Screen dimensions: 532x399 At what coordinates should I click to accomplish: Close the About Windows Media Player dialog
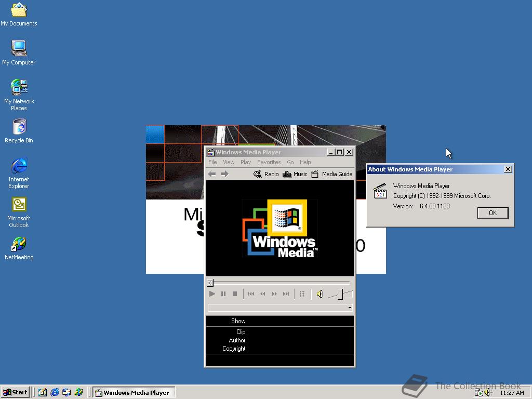click(x=508, y=169)
